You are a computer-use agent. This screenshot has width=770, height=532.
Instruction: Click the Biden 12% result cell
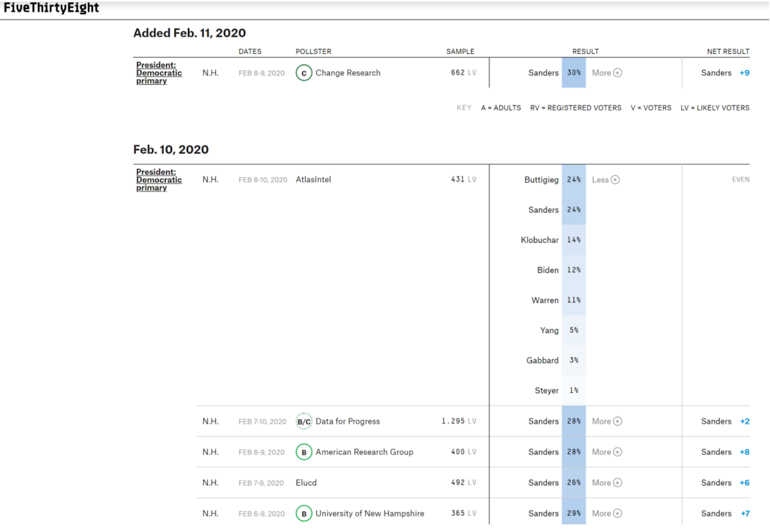(x=574, y=270)
